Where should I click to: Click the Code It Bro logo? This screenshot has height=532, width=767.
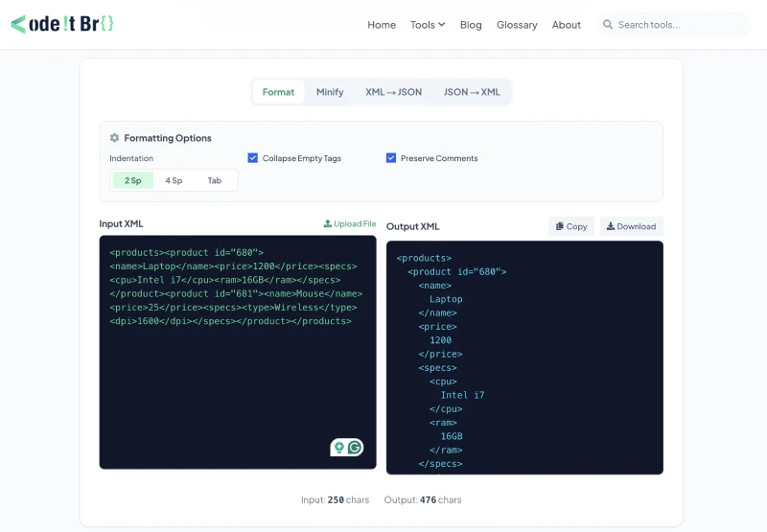(62, 24)
